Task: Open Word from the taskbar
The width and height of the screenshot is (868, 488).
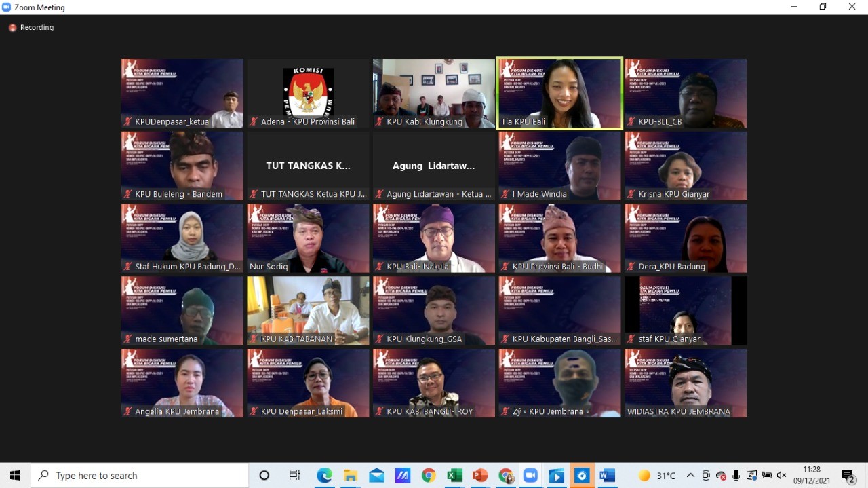Action: click(x=608, y=476)
